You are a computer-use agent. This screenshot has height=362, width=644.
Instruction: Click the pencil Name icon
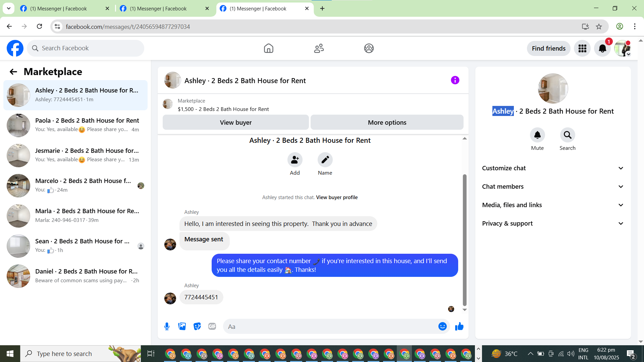click(325, 160)
